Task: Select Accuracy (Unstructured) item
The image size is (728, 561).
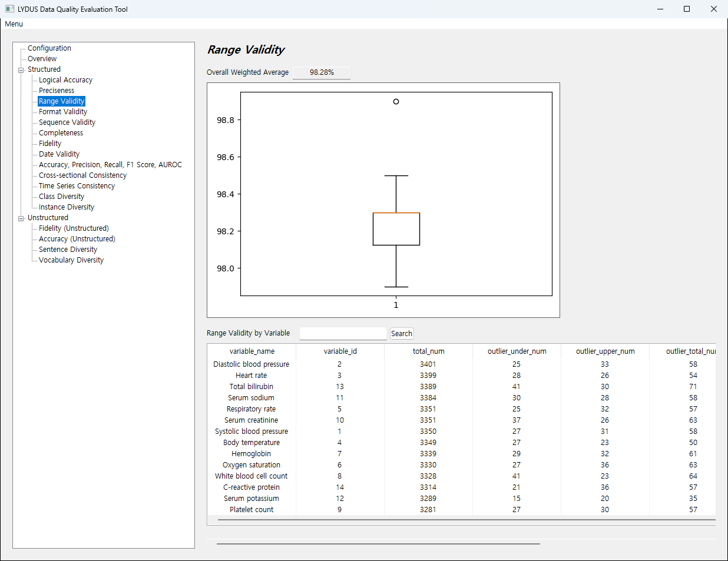Action: [x=77, y=239]
